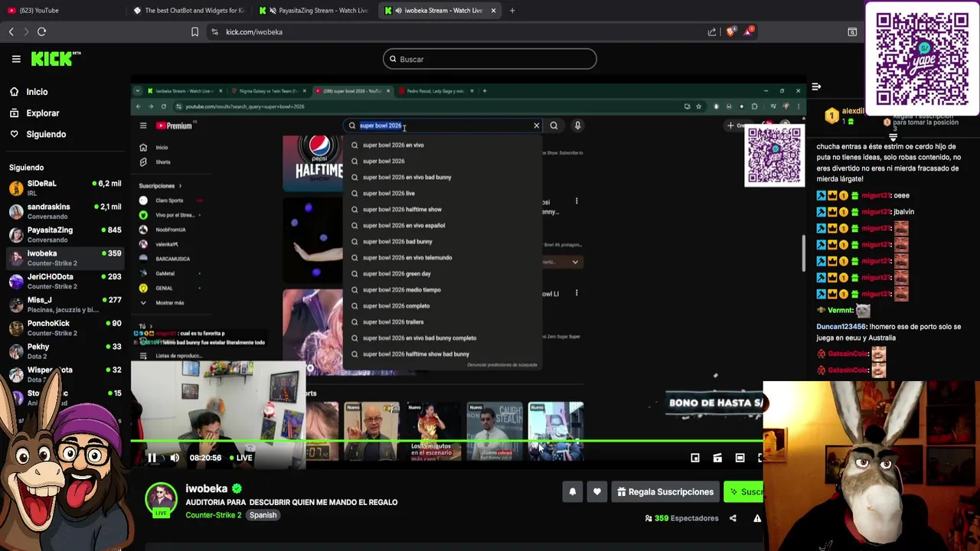Screen dimensions: 980x551
Task: Open Pekhy channel in the sidebar
Action: point(64,351)
